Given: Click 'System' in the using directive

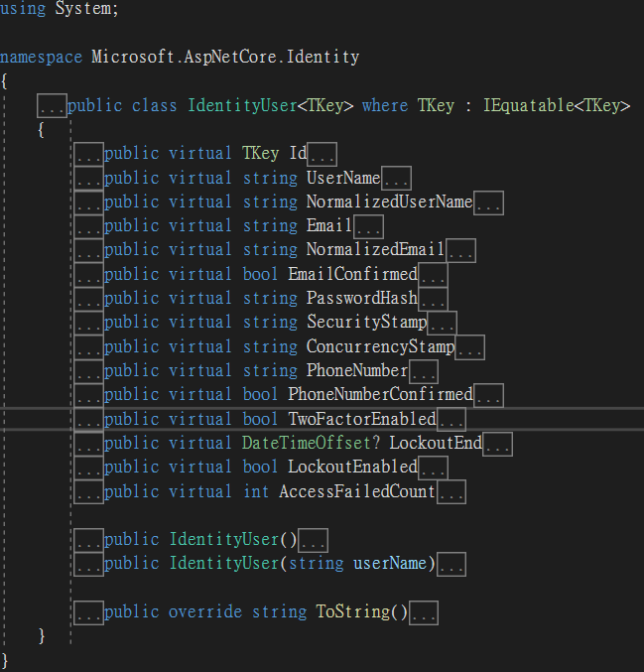Looking at the screenshot, I should (83, 8).
